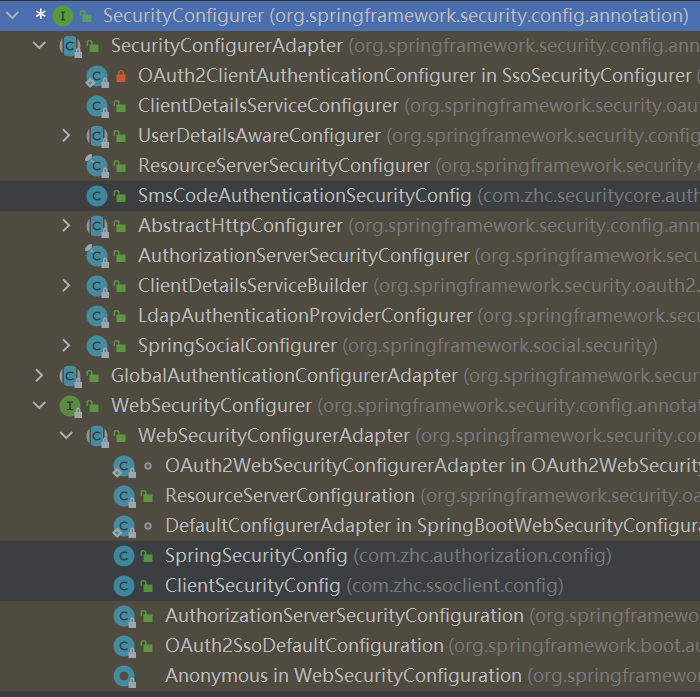Click the interface icon of WebSecurityConfigurer

tap(70, 406)
